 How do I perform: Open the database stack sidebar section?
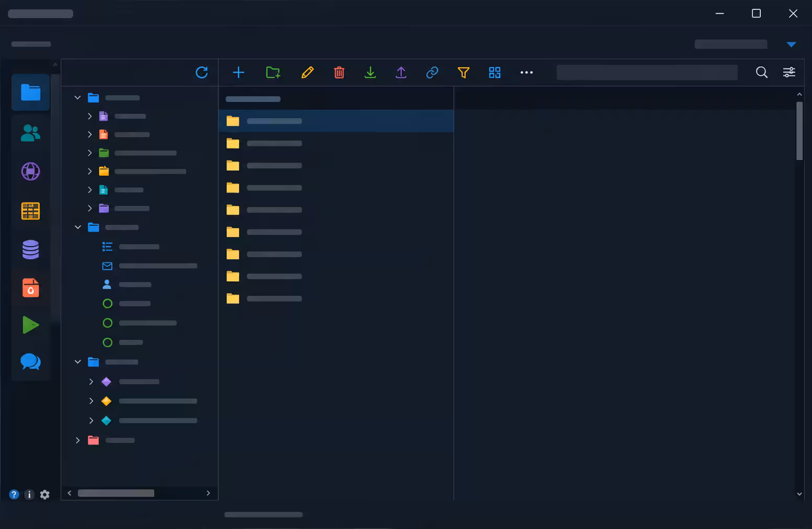(30, 249)
